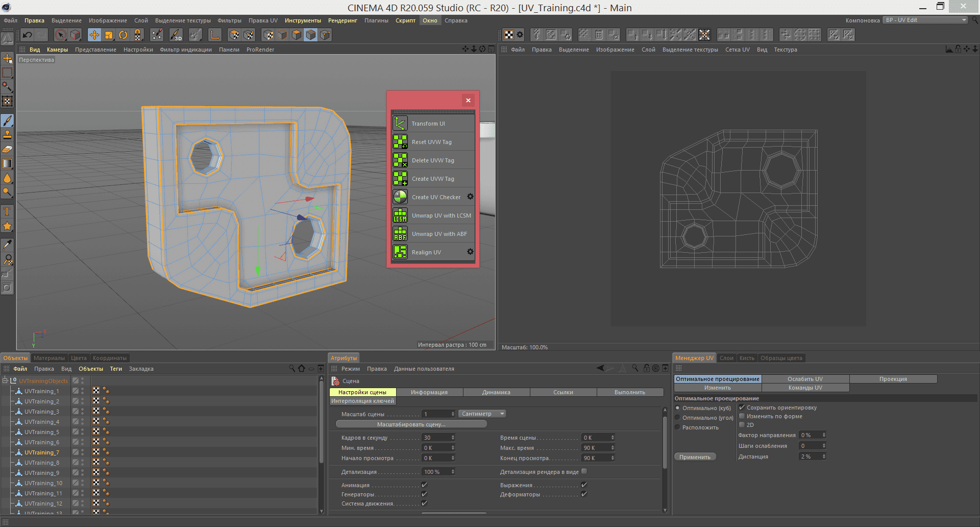Run Unwrap UV with LCSM icon
Screen dimensions: 980x527
click(400, 215)
